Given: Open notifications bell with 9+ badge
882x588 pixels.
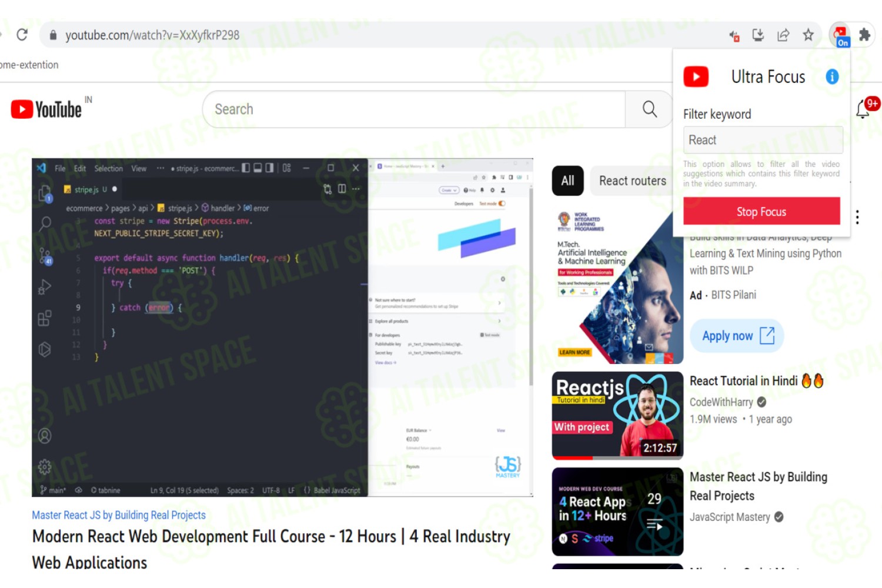Looking at the screenshot, I should click(x=863, y=109).
